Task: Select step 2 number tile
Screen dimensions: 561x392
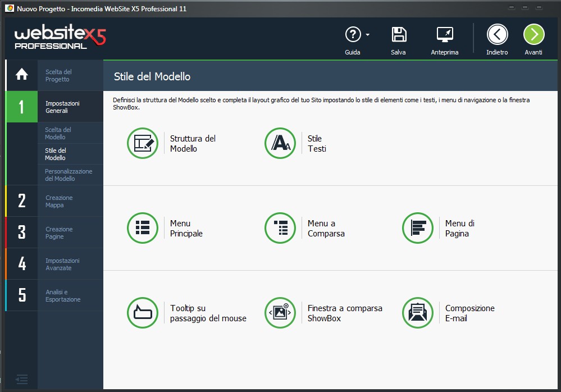Action: (22, 201)
